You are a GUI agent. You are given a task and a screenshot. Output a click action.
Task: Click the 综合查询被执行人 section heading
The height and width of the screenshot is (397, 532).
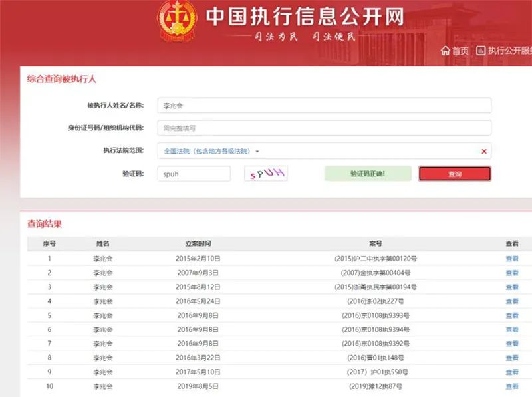(x=61, y=79)
